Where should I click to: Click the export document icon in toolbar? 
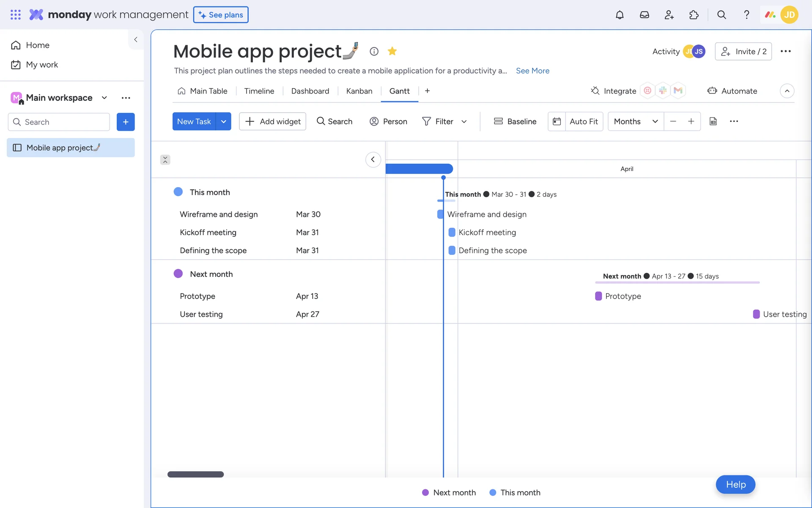coord(713,121)
